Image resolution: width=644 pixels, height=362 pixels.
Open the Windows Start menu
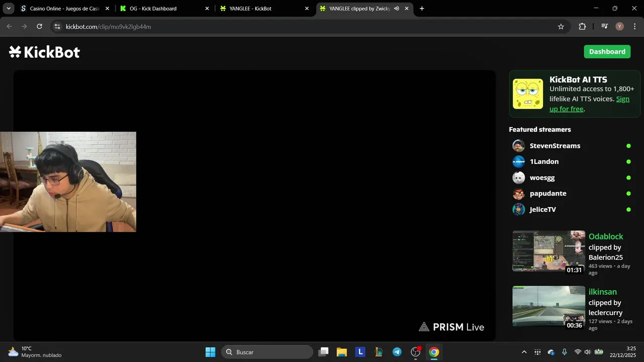pyautogui.click(x=210, y=352)
